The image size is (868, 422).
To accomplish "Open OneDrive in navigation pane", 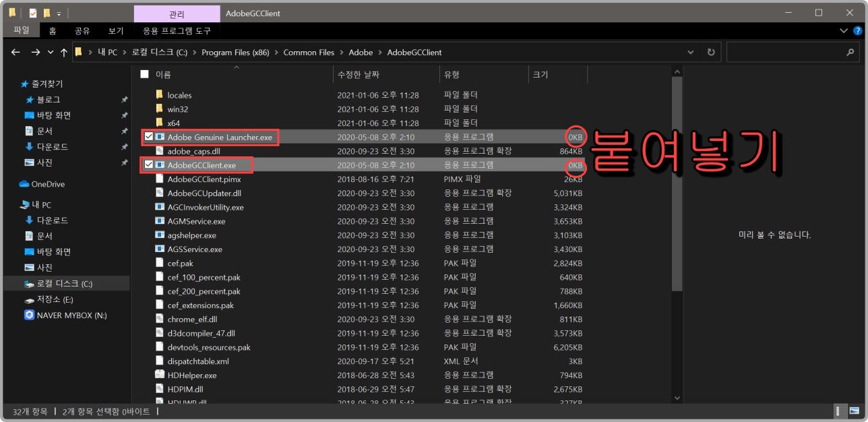I will 48,184.
